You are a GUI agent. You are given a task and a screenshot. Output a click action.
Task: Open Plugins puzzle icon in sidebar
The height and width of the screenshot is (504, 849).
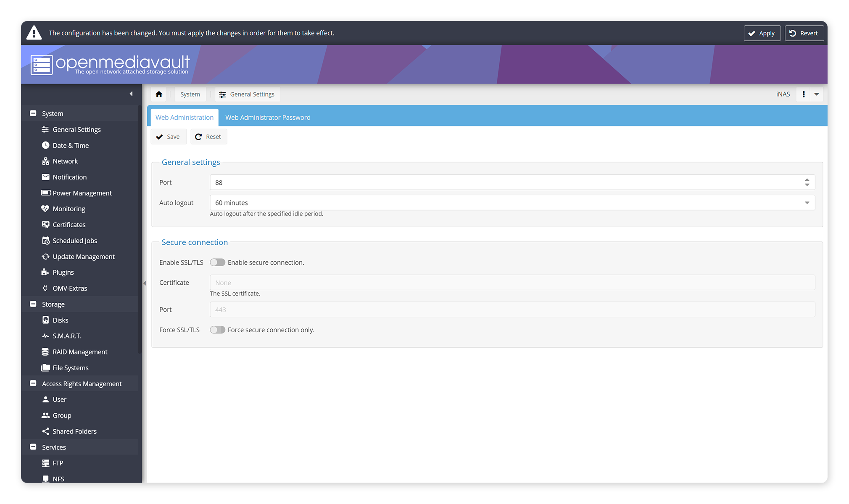click(45, 272)
